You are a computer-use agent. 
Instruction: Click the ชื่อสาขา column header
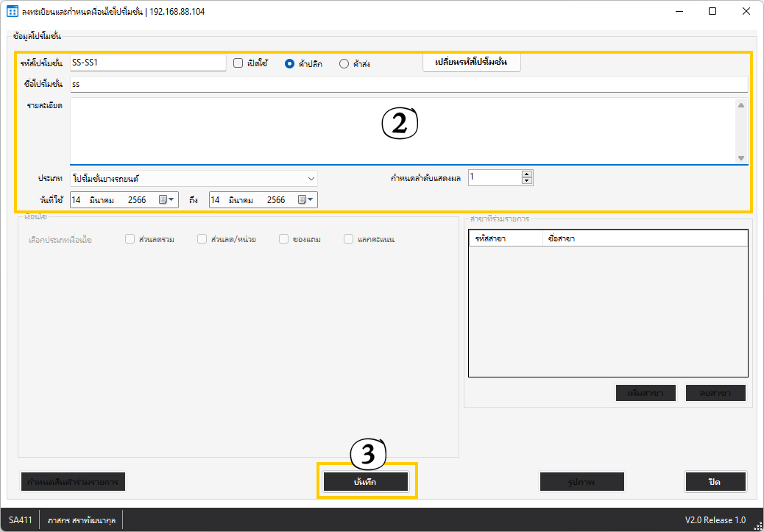tap(644, 239)
